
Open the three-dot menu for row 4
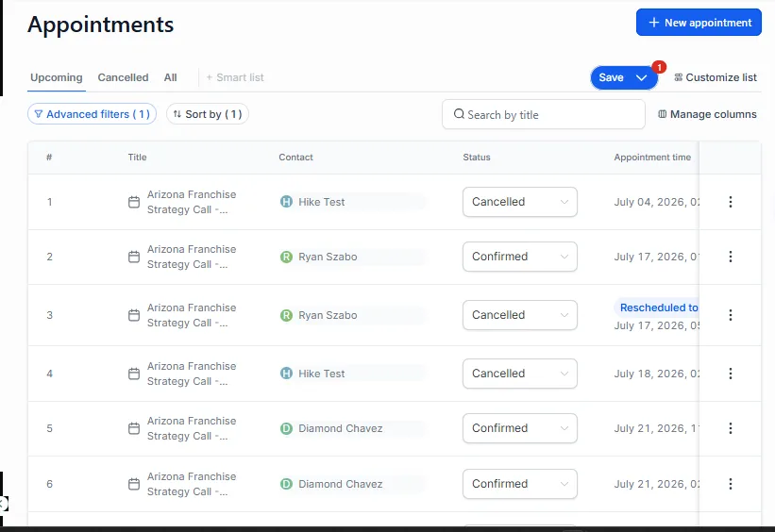(x=730, y=374)
